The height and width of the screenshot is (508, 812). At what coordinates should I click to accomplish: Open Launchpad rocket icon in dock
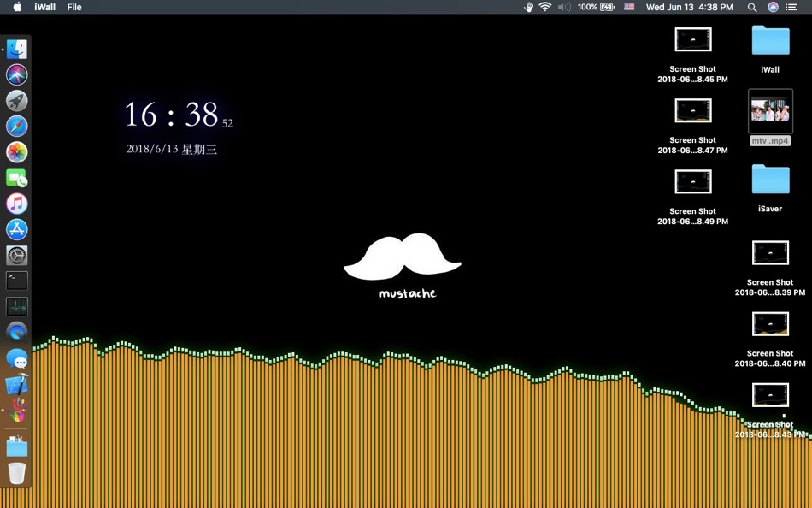(17, 101)
